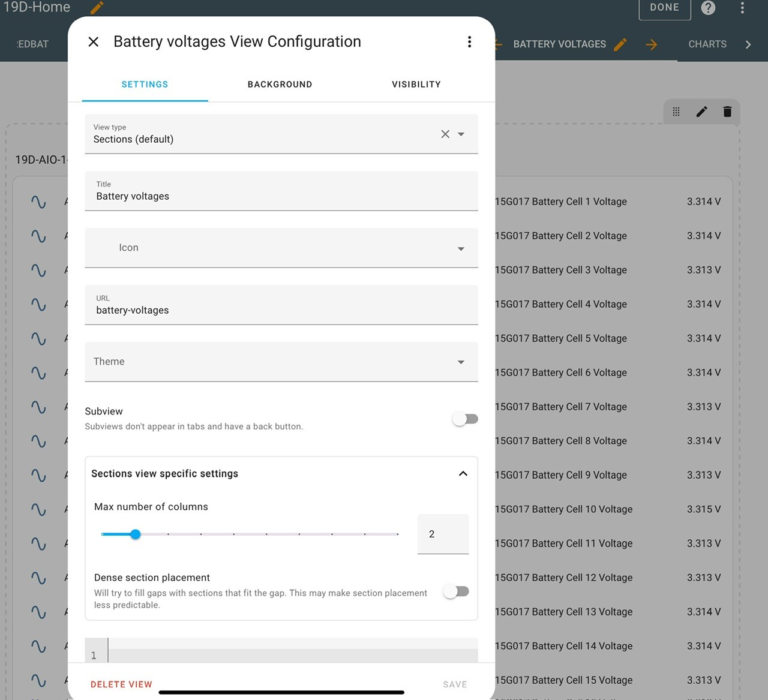
Task: Open the dashboard three-dot menu at top right
Action: coord(742,8)
